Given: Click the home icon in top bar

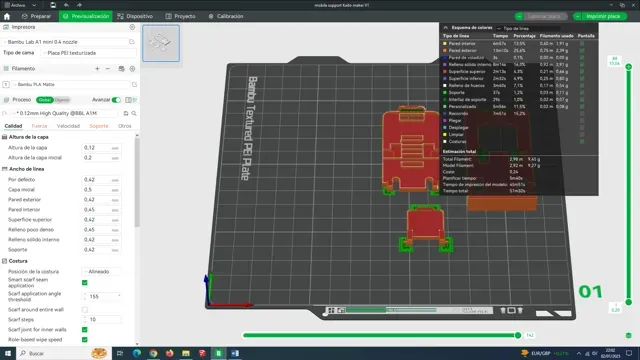Looking at the screenshot, I should pyautogui.click(x=7, y=16).
